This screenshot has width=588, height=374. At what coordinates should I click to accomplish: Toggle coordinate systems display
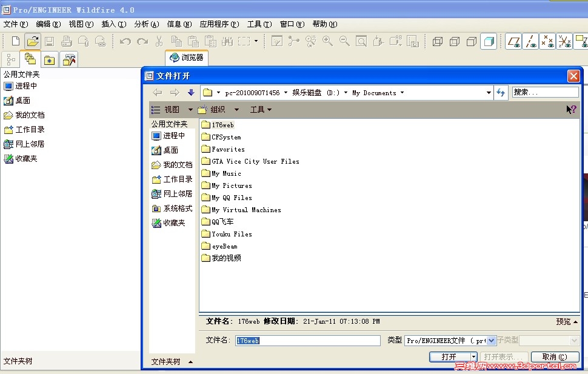pyautogui.click(x=564, y=41)
